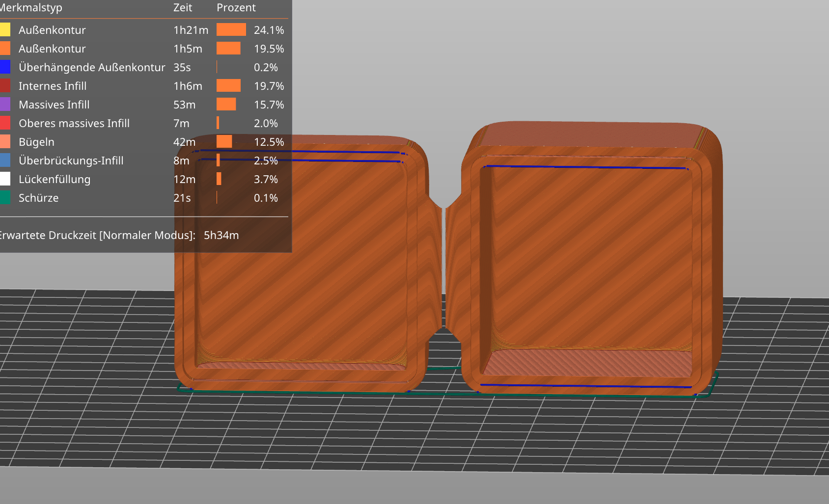The image size is (829, 504).
Task: Click the 1h21m time value for Außenkontur
Action: pyautogui.click(x=191, y=29)
